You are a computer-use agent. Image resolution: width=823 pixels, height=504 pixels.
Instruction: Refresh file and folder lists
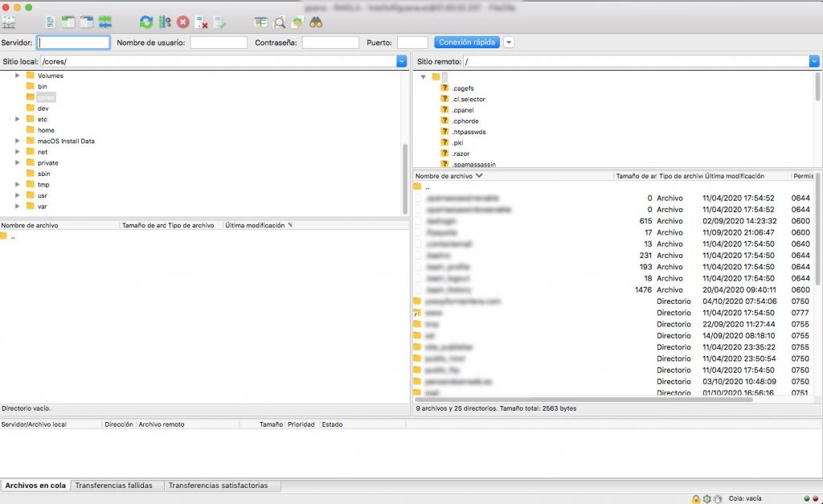(x=146, y=22)
